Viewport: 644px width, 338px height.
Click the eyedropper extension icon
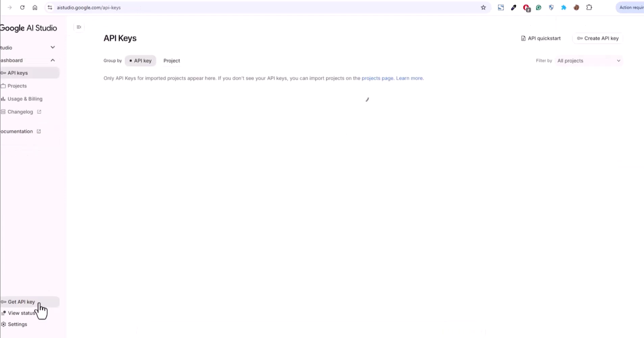(514, 8)
